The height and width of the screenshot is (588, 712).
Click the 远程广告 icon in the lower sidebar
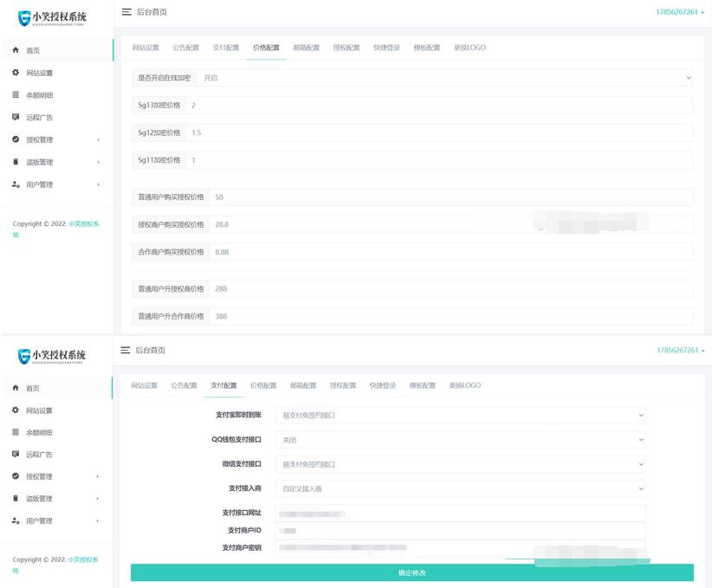tap(16, 454)
